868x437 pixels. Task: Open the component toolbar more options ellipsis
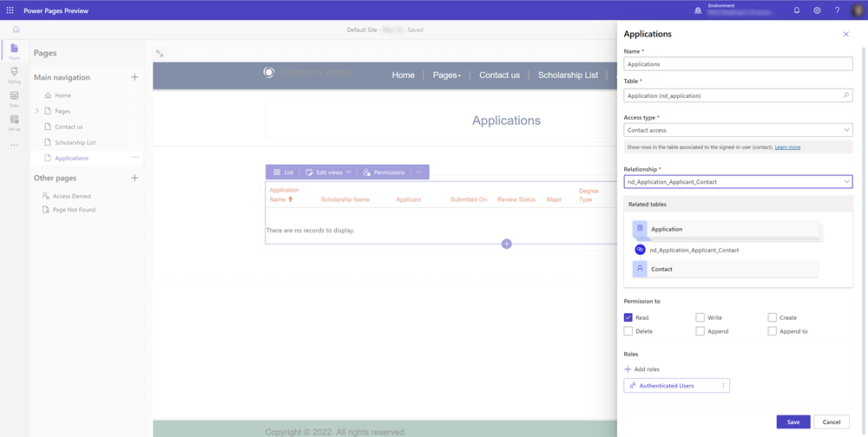pyautogui.click(x=419, y=173)
